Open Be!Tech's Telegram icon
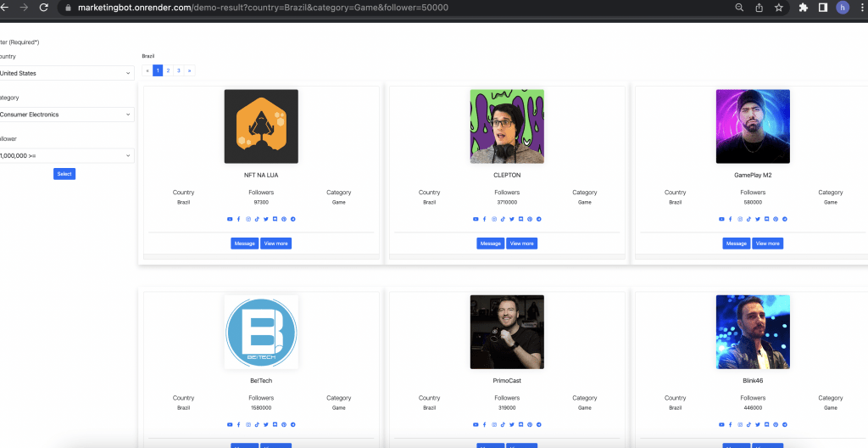 click(292, 425)
